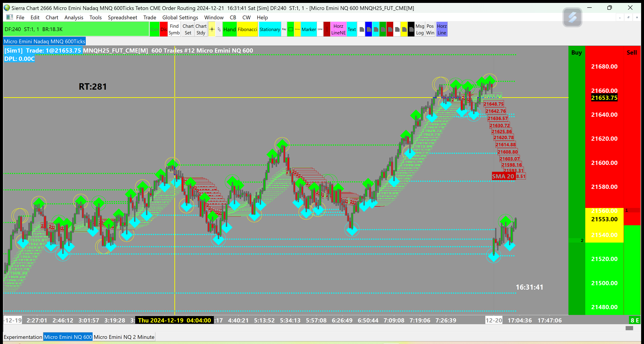Open Chart Stdy settings button
644x344 pixels.
click(x=201, y=29)
